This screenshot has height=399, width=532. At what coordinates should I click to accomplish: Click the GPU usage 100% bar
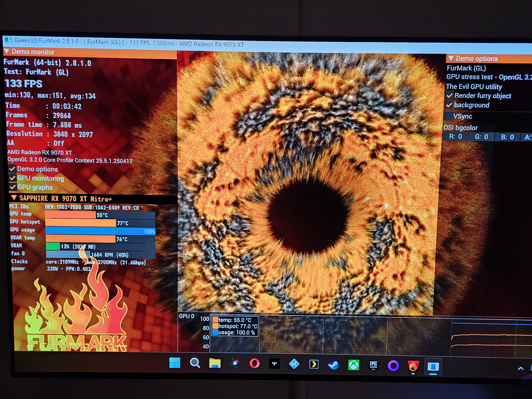click(101, 231)
